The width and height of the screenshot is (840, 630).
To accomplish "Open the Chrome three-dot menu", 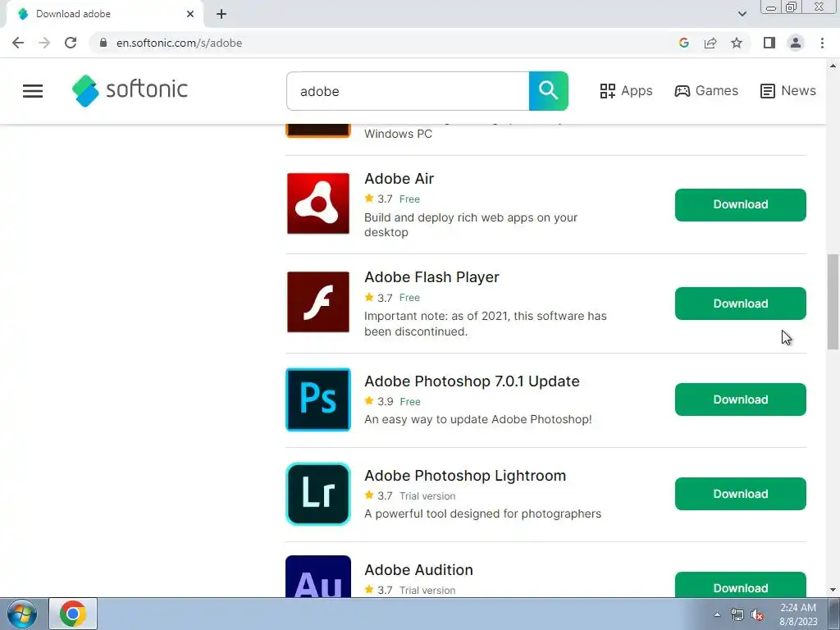I will [x=822, y=43].
